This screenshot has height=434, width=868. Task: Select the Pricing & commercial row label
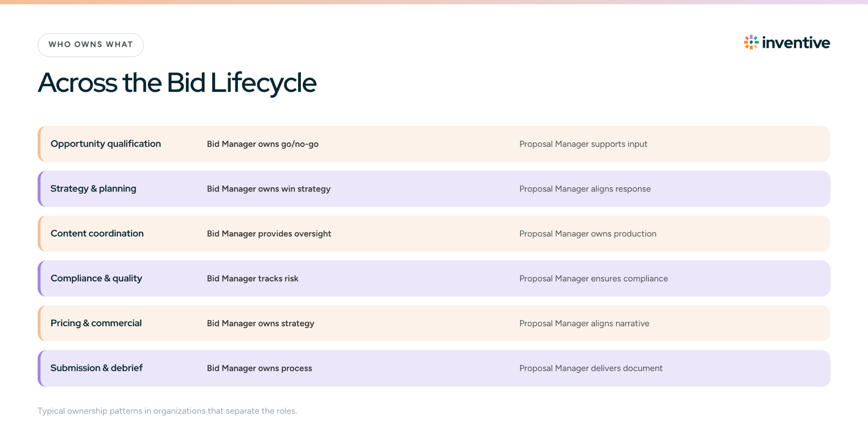(x=96, y=323)
